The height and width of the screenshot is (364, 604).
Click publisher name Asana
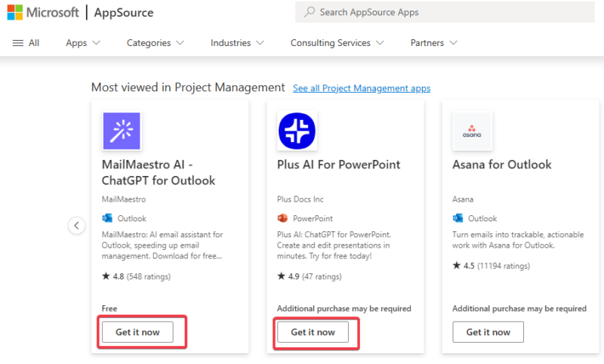(x=463, y=199)
